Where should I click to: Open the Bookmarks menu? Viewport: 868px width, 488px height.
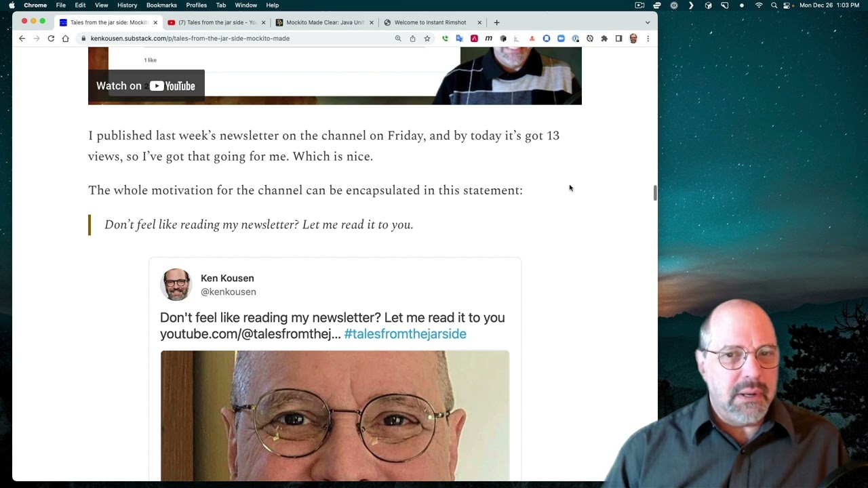[161, 5]
